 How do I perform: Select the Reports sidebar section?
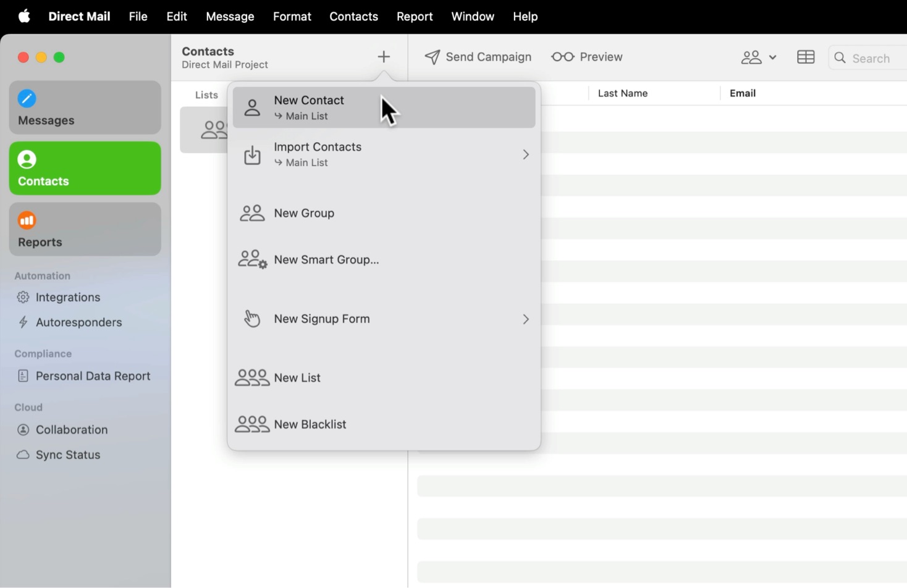pos(85,229)
